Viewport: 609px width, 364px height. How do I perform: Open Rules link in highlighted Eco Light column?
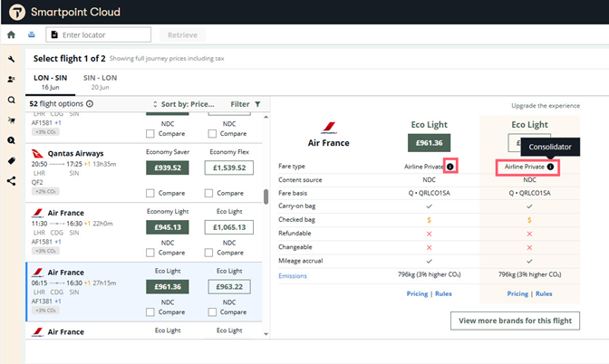tap(544, 293)
